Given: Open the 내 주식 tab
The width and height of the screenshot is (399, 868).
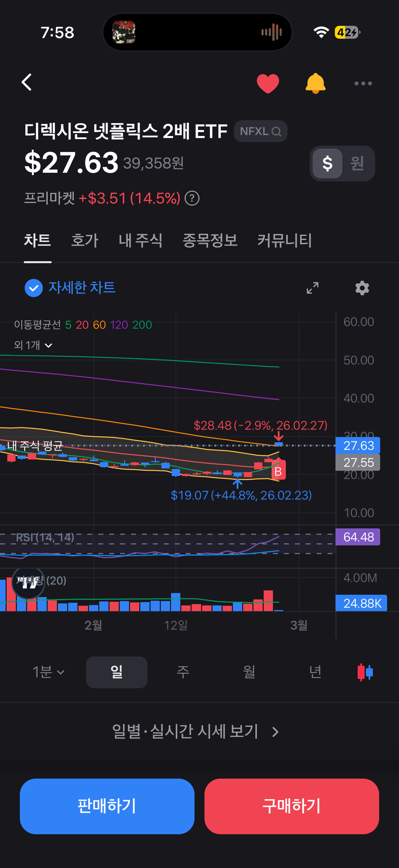Looking at the screenshot, I should pos(140,241).
